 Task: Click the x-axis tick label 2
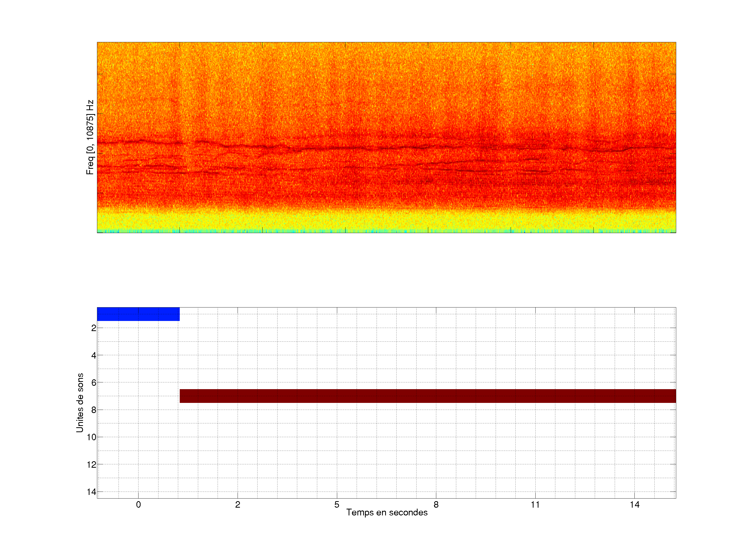[238, 505]
